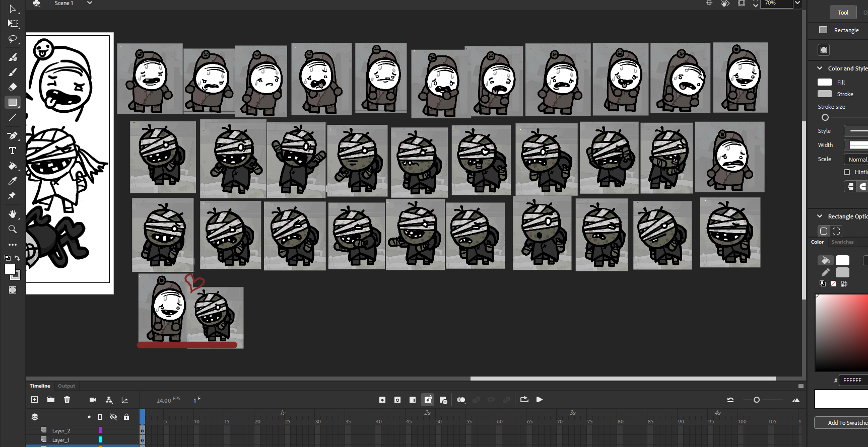
Task: Activate the Hand tool
Action: (x=13, y=214)
